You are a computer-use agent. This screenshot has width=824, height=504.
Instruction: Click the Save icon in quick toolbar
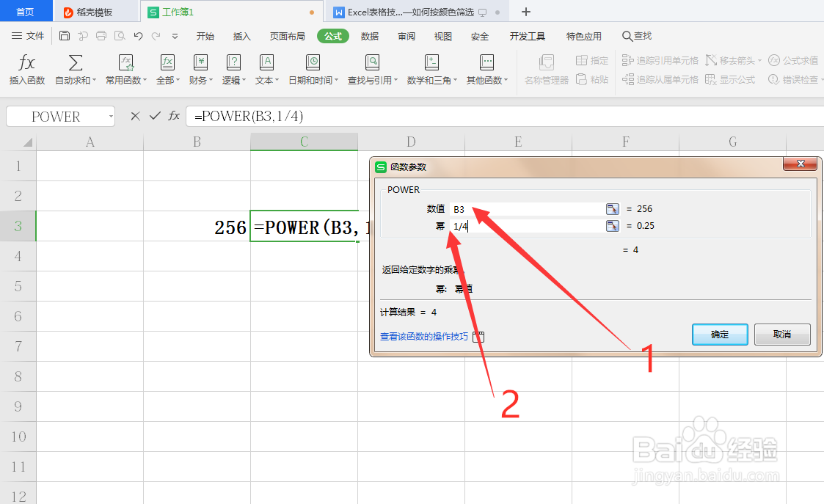pos(64,36)
